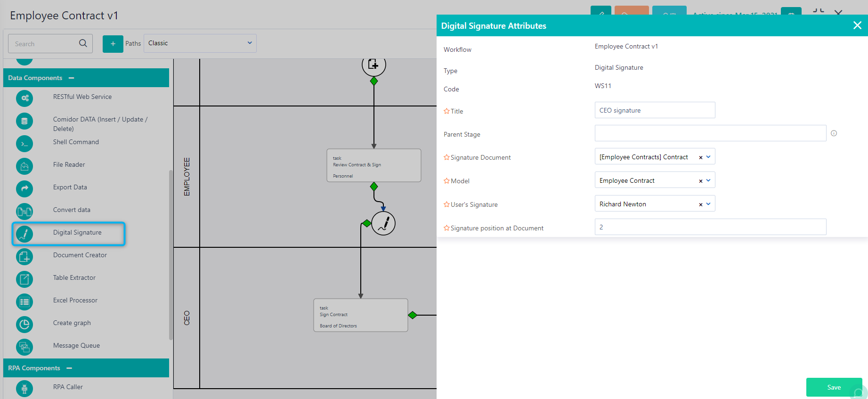Save the digital signature attributes

click(x=834, y=387)
